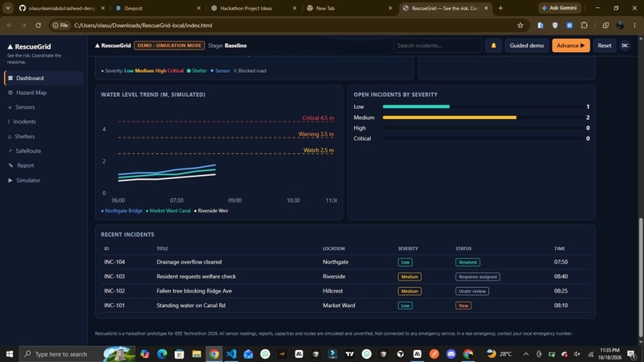This screenshot has width=644, height=362.
Task: Click the Critical 4.5 m threshold label
Action: (x=318, y=118)
